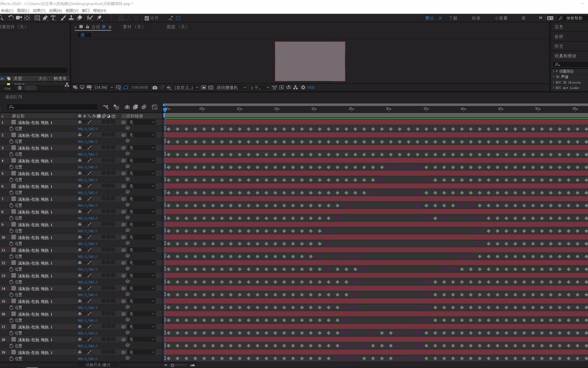Toggle the transparency grid in viewer
Screen dimensions: 588x368
211,88
